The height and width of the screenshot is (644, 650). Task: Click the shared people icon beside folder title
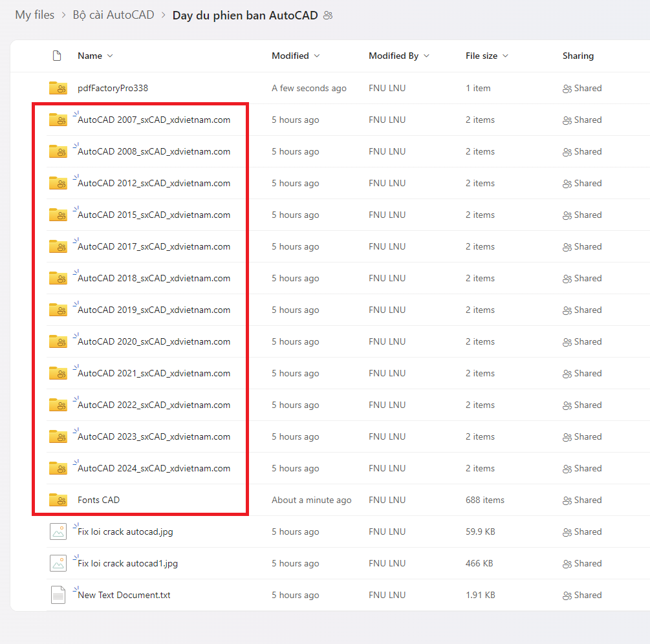coord(328,16)
